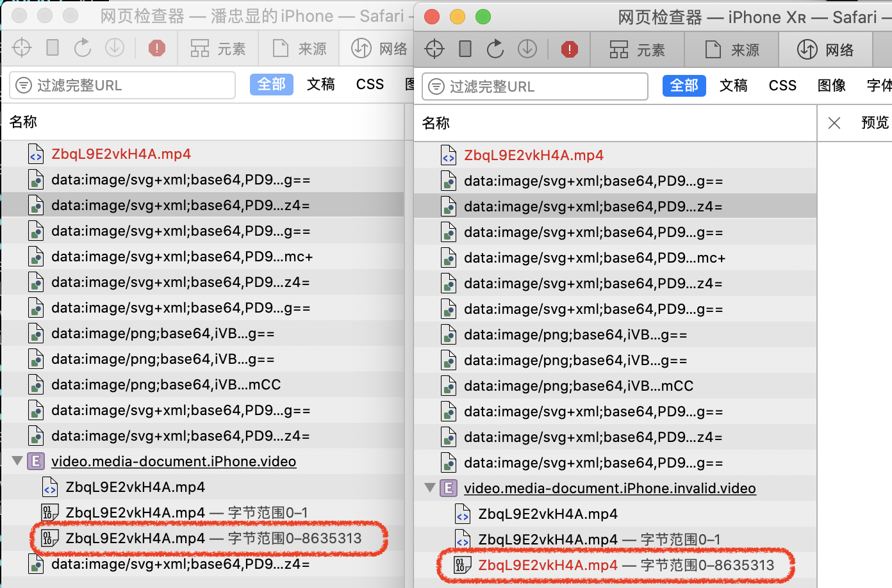Click image file icon of …mc+ row, right window
The height and width of the screenshot is (588, 892).
pyautogui.click(x=449, y=257)
